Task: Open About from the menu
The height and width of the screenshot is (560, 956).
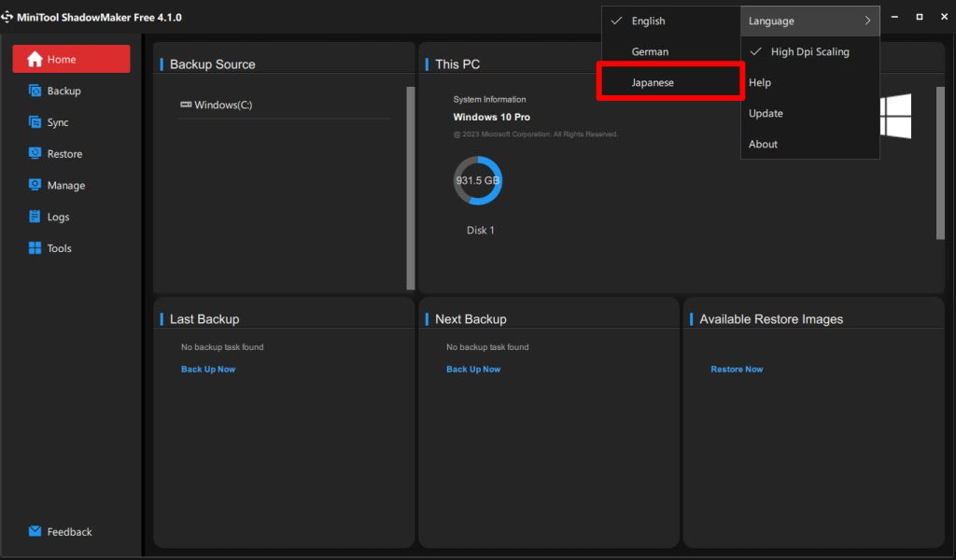Action: [x=809, y=144]
